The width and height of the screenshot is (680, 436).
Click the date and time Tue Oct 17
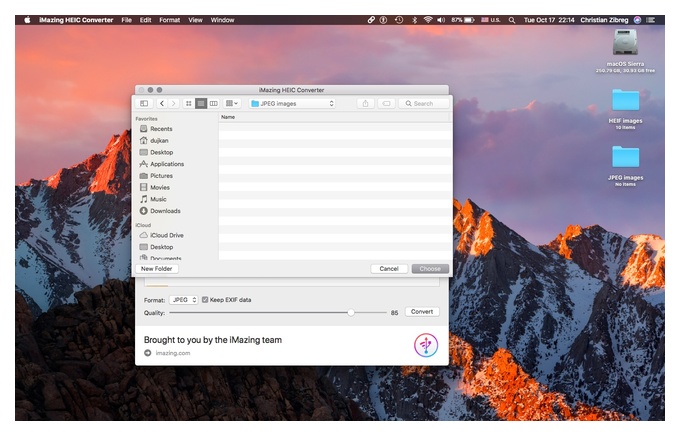pos(549,20)
